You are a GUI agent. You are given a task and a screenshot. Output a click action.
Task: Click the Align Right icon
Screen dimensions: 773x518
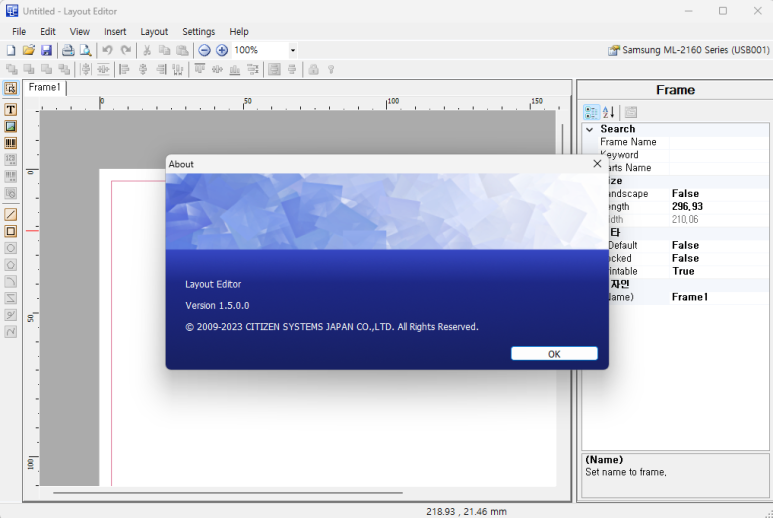161,69
